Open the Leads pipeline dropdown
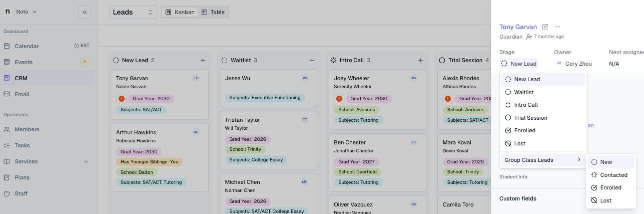The width and height of the screenshot is (644, 214). pos(133,12)
